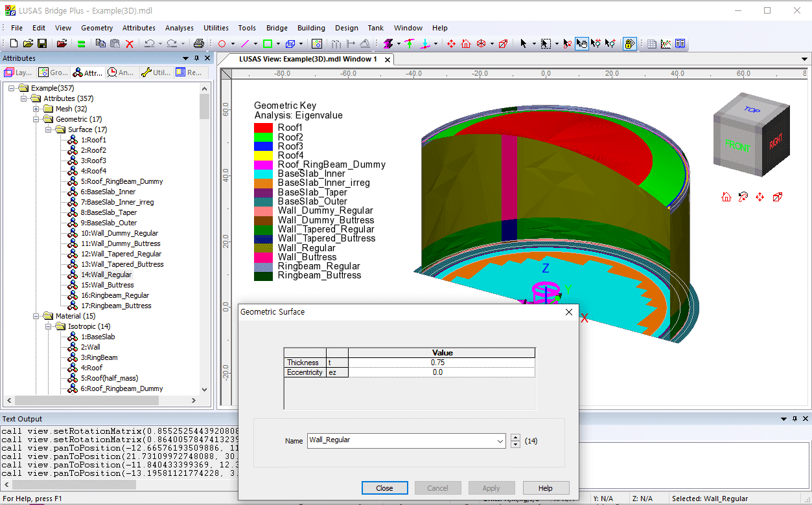Screen dimensions: 812x505
Task: Click the Home view icon in toolbar
Action: point(466,43)
